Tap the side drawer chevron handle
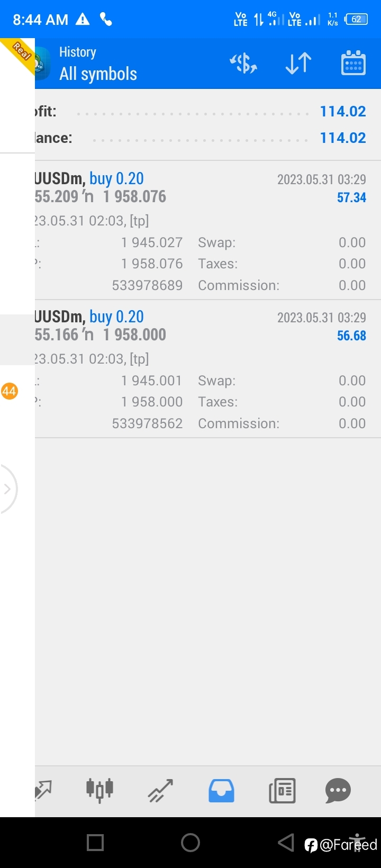 7,489
